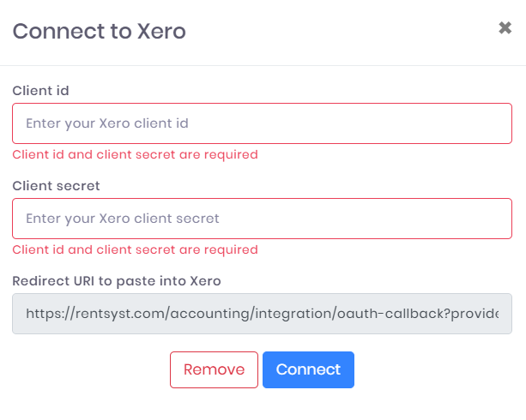
Task: Close the Connect to Xero dialog
Action: [x=505, y=28]
